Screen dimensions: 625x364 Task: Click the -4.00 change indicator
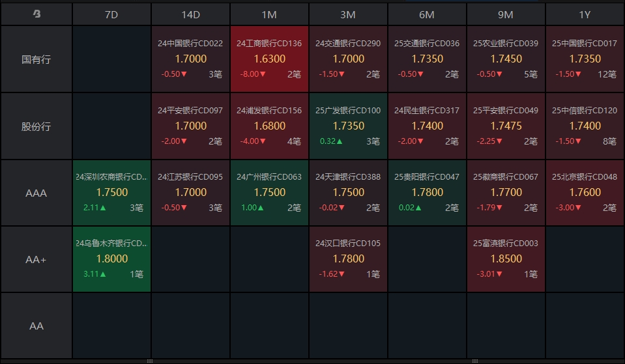pos(253,141)
